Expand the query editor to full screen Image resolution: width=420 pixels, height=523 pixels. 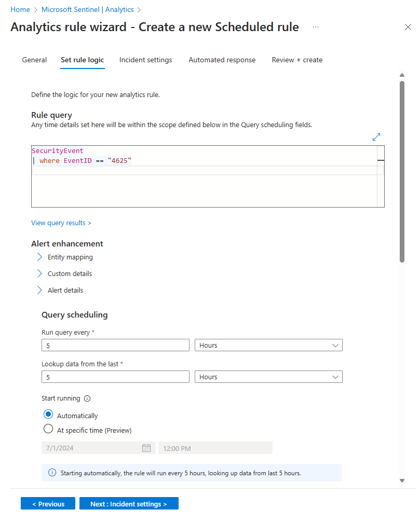click(x=376, y=136)
